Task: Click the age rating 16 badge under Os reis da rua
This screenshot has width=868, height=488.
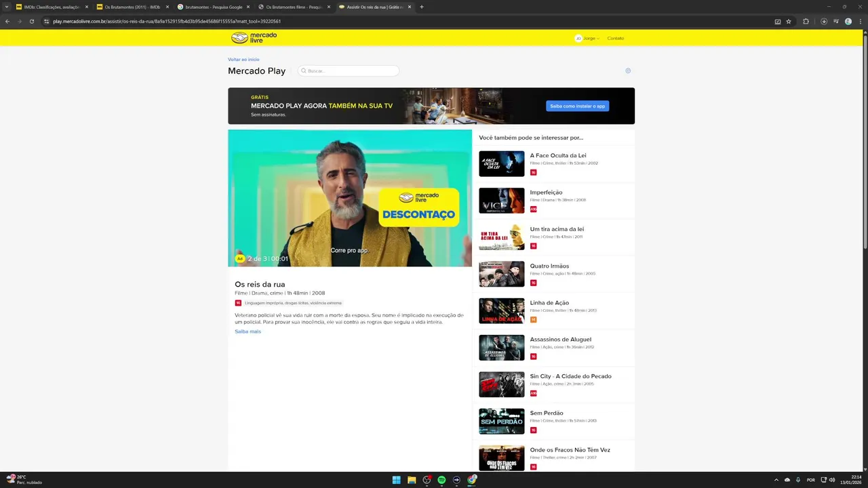Action: click(238, 303)
